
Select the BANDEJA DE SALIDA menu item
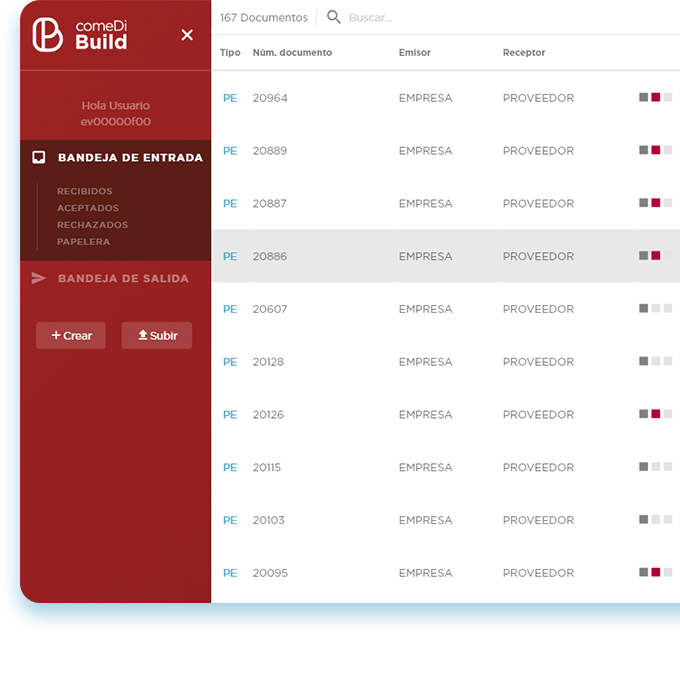click(x=123, y=278)
